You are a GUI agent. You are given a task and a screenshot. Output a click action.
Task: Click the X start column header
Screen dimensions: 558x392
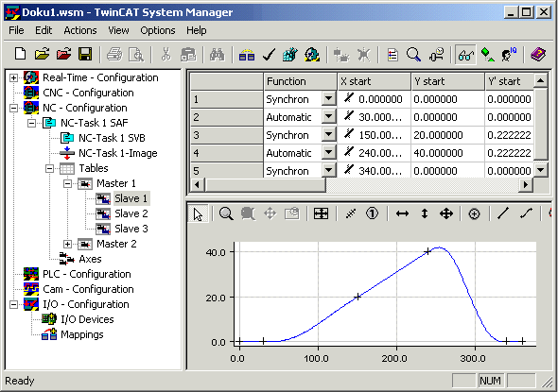click(x=374, y=81)
